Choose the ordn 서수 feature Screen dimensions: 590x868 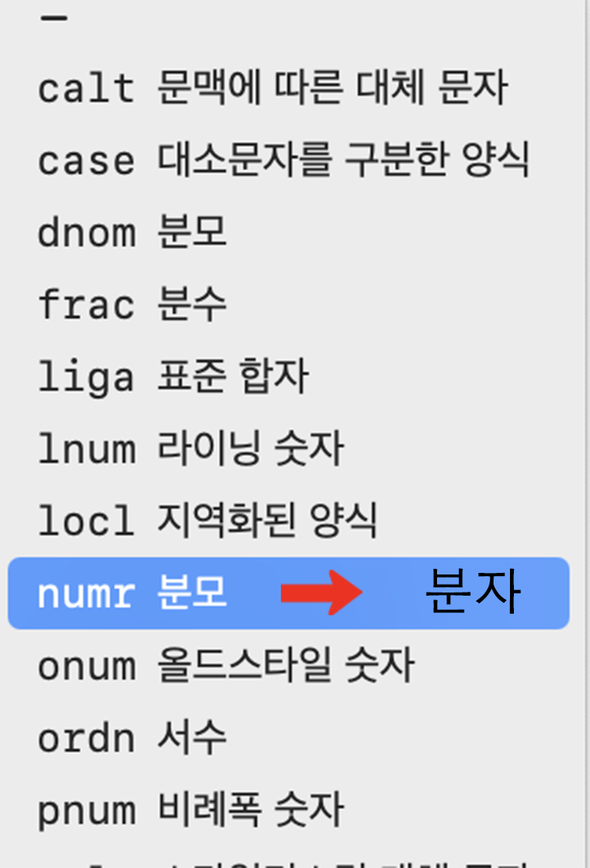point(289,738)
